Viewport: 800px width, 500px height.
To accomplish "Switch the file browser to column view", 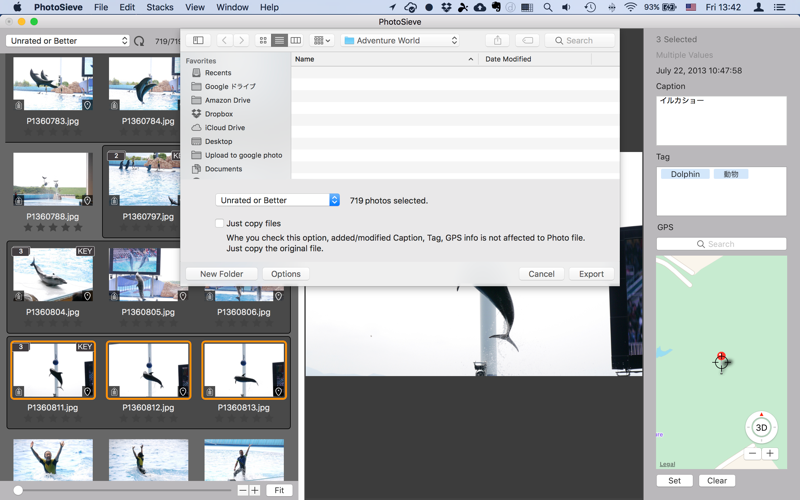I will click(x=295, y=41).
